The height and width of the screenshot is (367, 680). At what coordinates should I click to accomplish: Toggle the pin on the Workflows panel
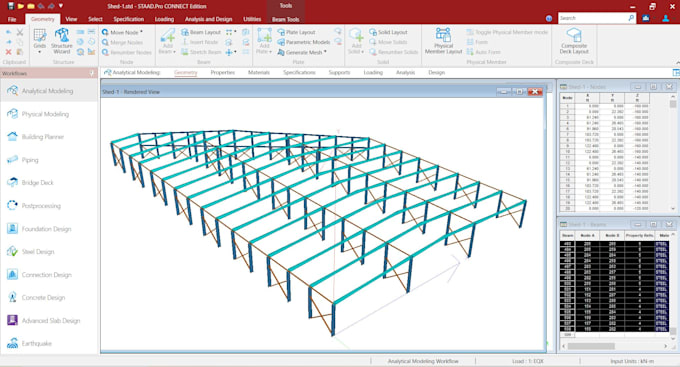tap(92, 73)
